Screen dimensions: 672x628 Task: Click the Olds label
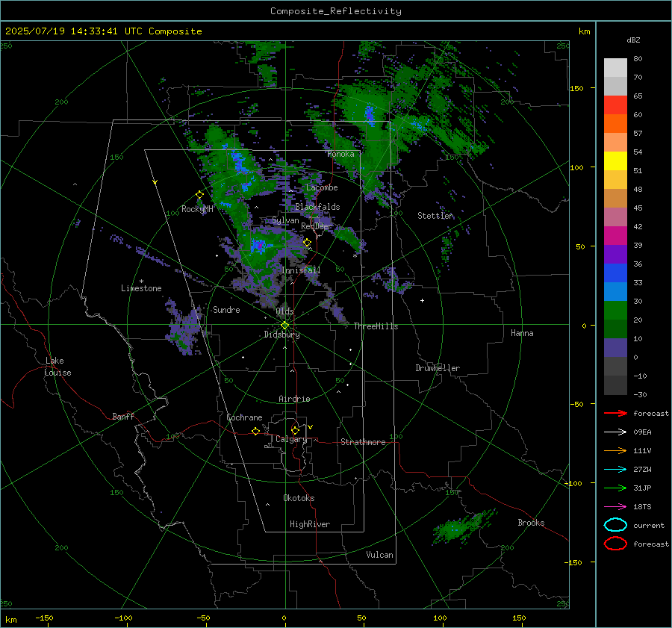click(284, 311)
